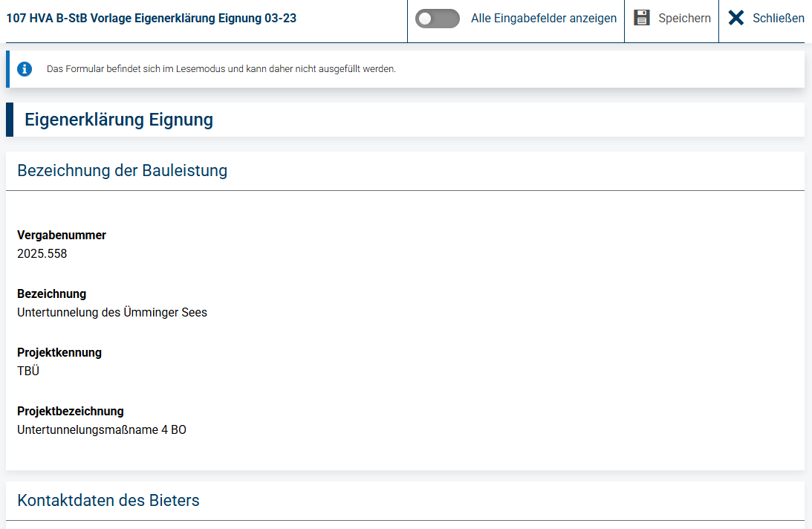Click the Vergabenummer field label
The height and width of the screenshot is (529, 812).
62,236
